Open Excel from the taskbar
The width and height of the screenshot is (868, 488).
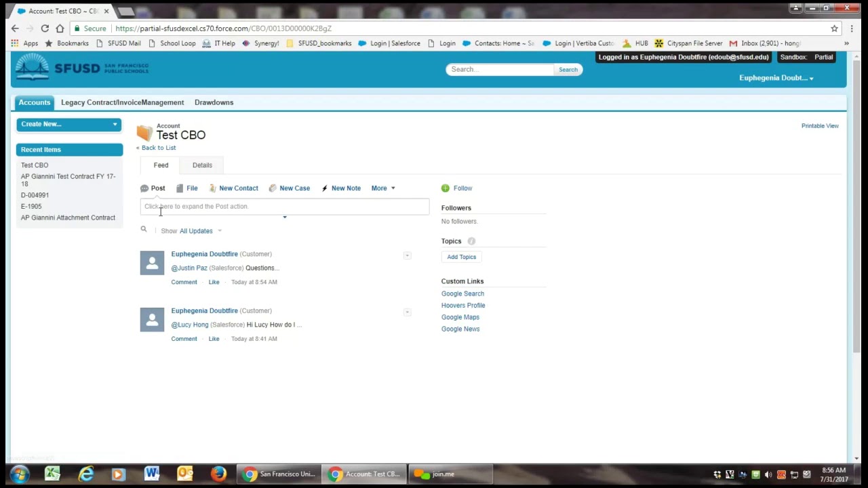52,474
